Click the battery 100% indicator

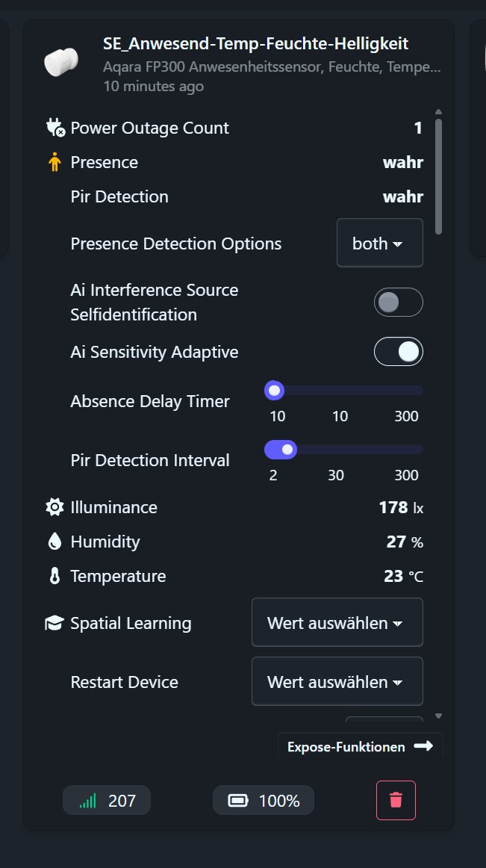(x=264, y=801)
